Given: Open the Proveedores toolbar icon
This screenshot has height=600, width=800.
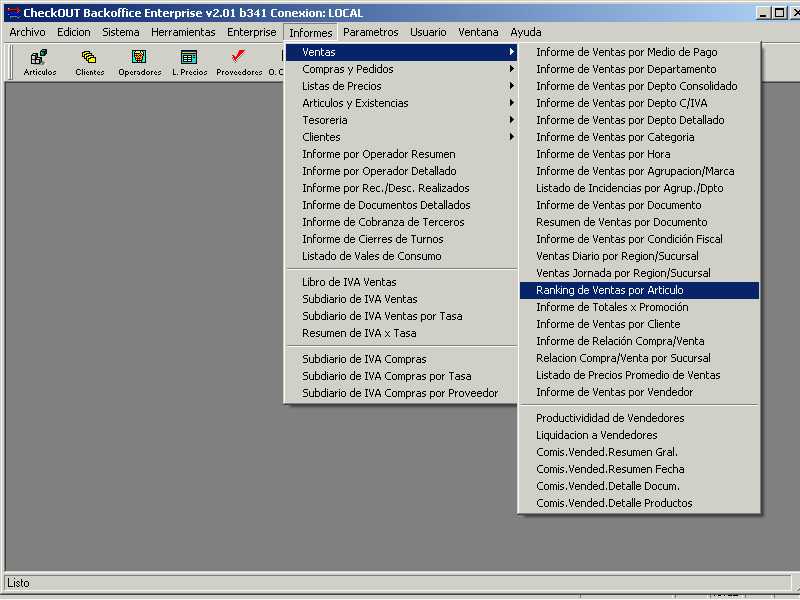Looking at the screenshot, I should click(239, 62).
